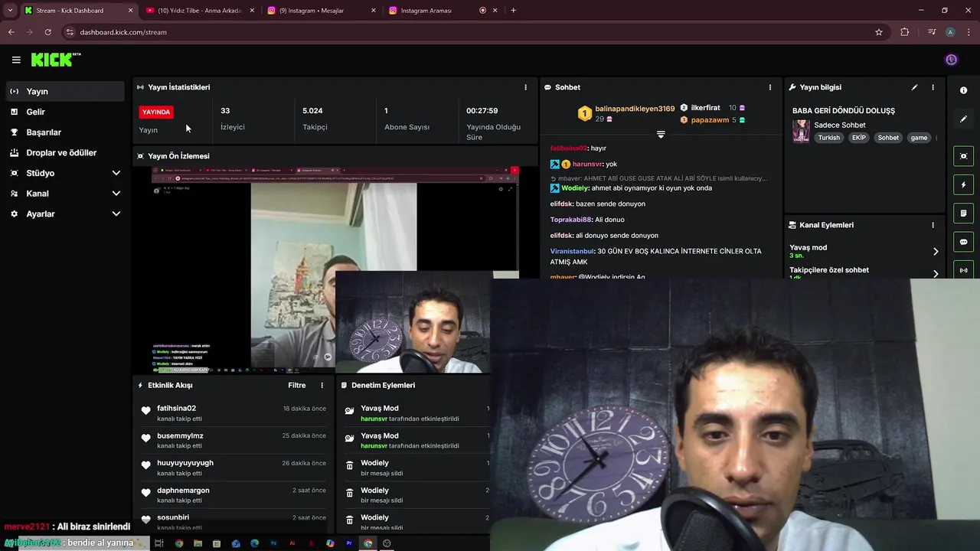This screenshot has width=980, height=551.
Task: Click the EKİP tag
Action: (858, 138)
